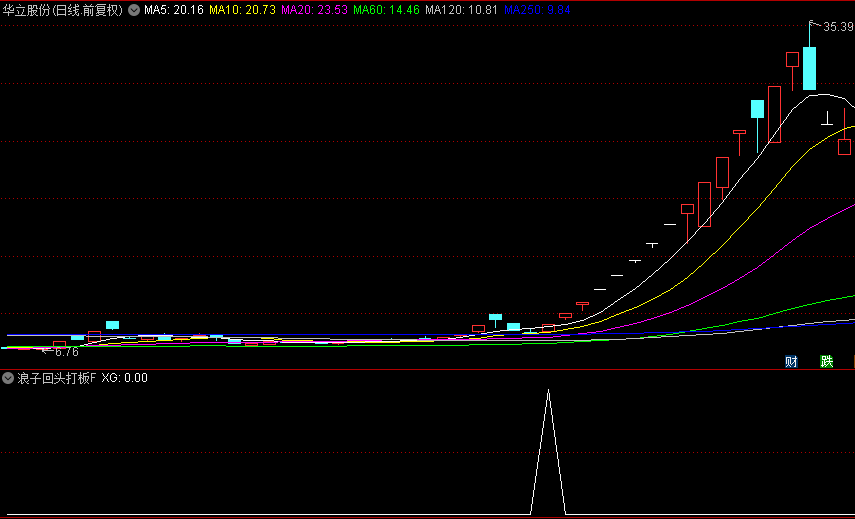The height and width of the screenshot is (519, 855).
Task: Click the MA5: 20.16 indicator label
Action: click(x=174, y=10)
